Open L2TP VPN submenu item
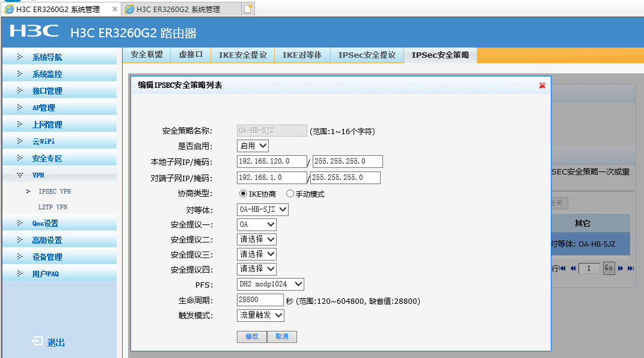This screenshot has height=358, width=644. [x=52, y=207]
